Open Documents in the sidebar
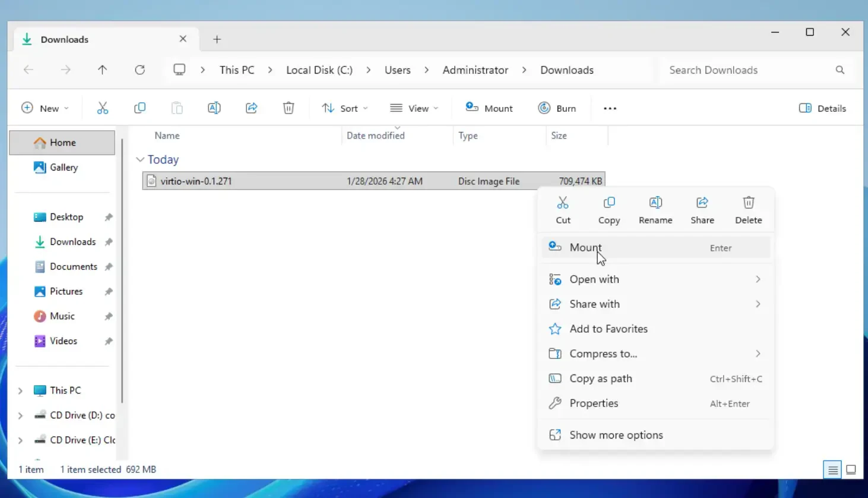Screen dimensions: 868x498 point(73,267)
